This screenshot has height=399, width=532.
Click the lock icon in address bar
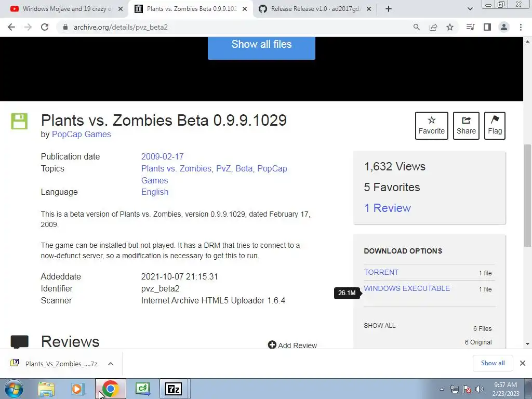(x=65, y=27)
